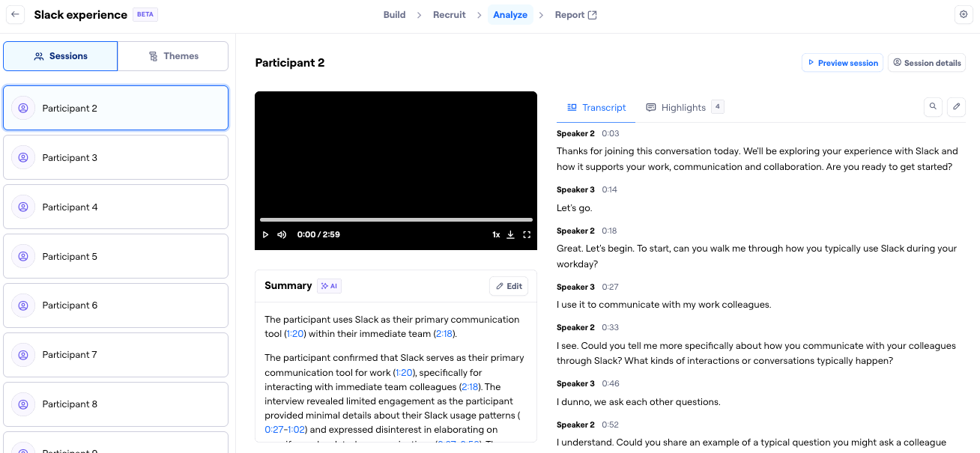
Task: Click the Preview session button
Action: [x=842, y=63]
